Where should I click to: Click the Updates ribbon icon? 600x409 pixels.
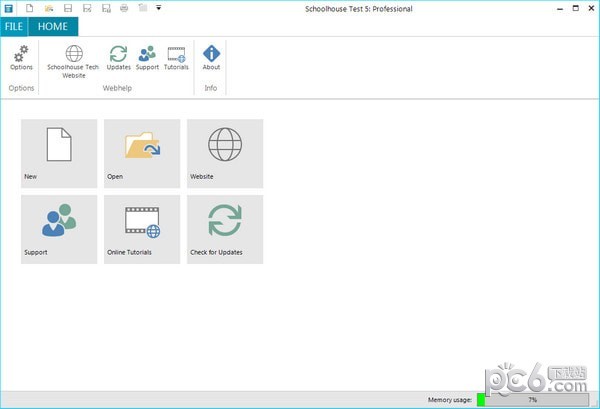click(118, 56)
